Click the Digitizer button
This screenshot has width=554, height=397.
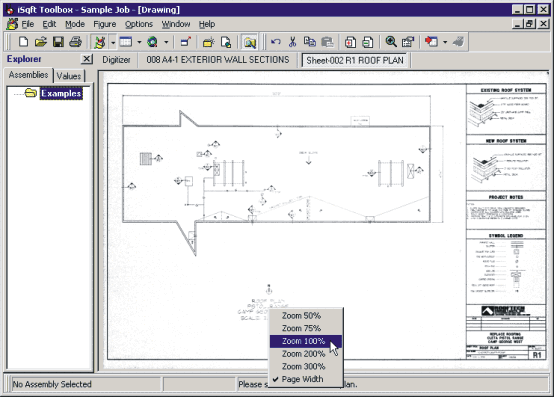pyautogui.click(x=116, y=60)
